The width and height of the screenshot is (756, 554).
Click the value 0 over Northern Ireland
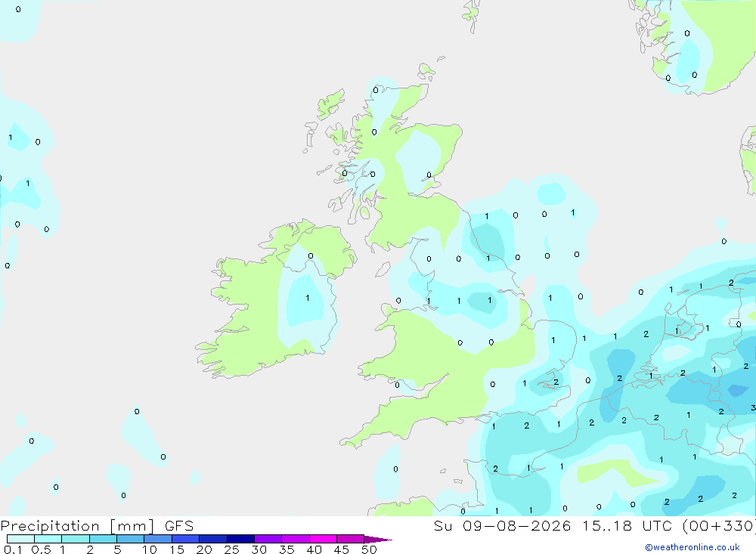tap(311, 256)
